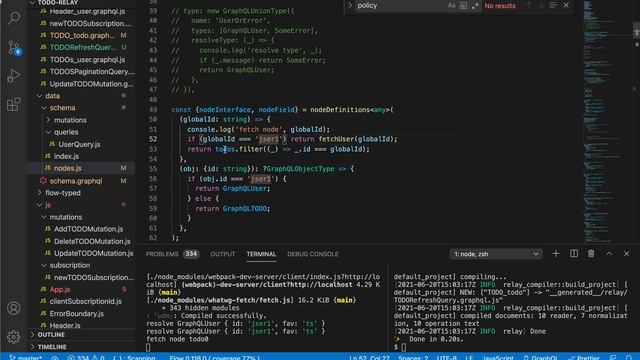Open Source Control view in activity bar

click(14, 48)
